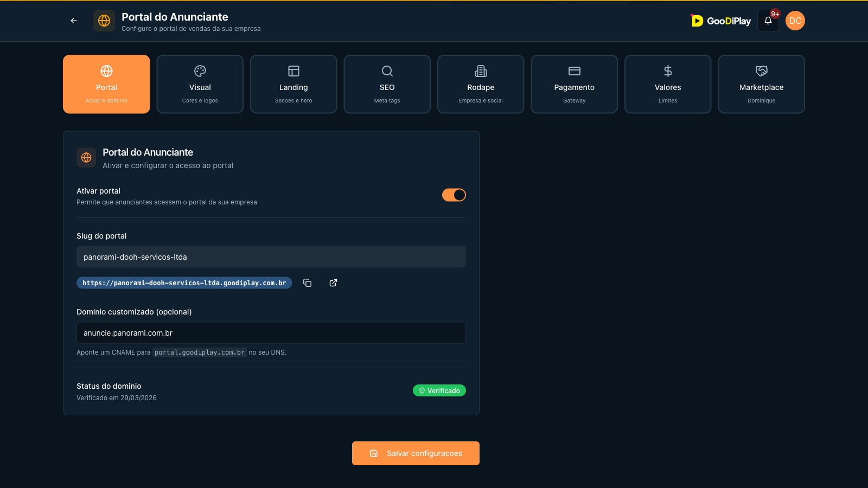Open the Marketplace tab

pyautogui.click(x=762, y=84)
